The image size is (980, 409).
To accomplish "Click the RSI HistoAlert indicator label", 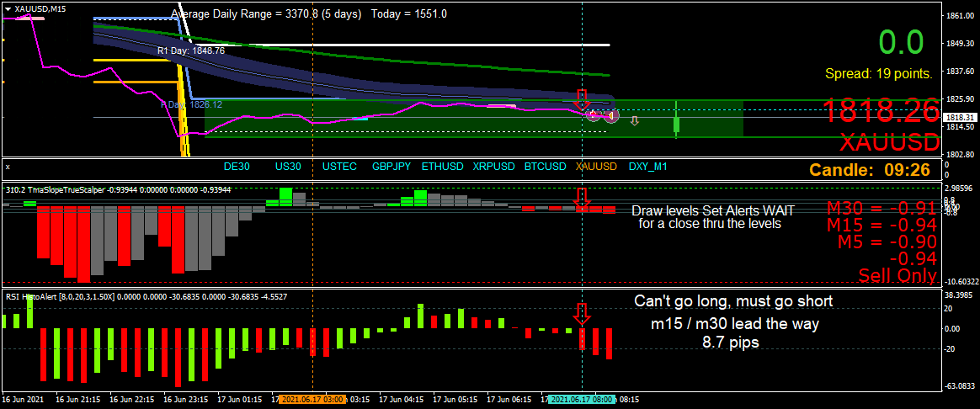I will [146, 296].
